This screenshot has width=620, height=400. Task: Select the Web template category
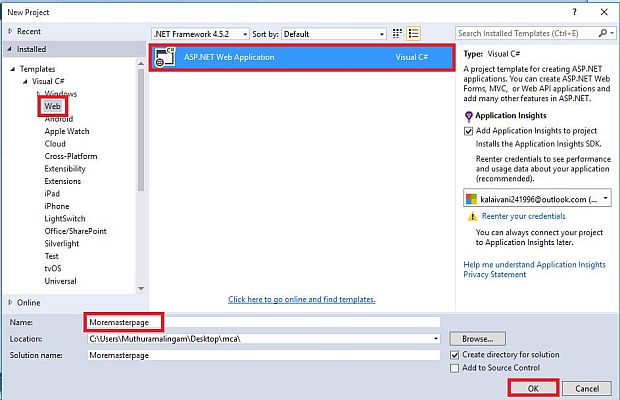52,106
